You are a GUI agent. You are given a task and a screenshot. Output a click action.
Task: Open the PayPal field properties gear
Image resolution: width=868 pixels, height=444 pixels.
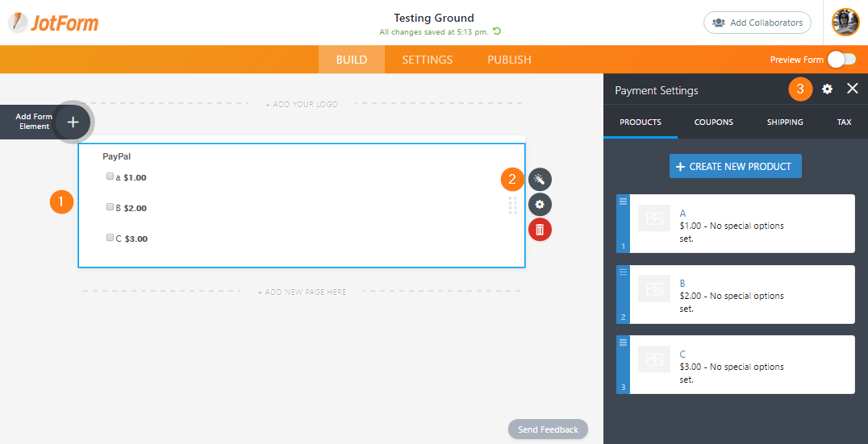pyautogui.click(x=540, y=204)
